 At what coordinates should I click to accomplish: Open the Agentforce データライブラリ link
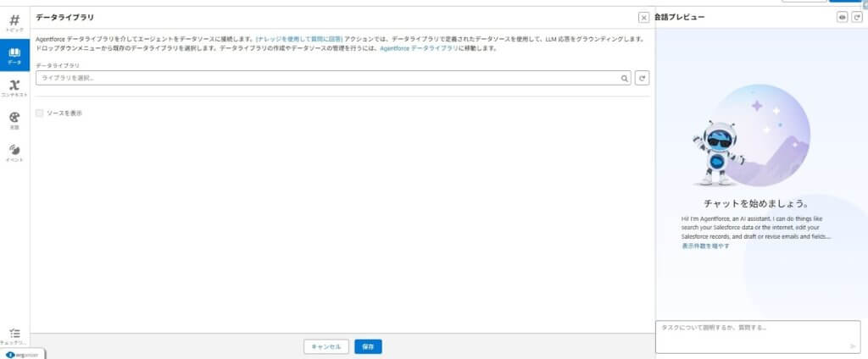click(x=419, y=48)
